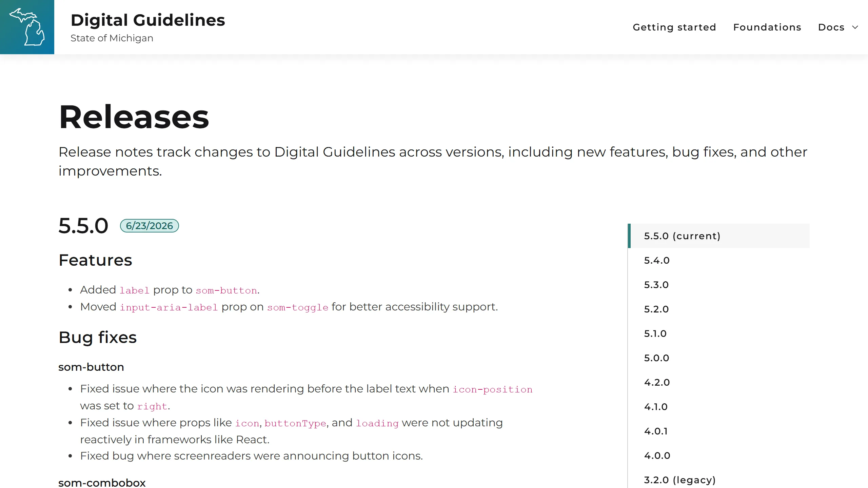Select 5.5.0 (current) in version list

(719, 236)
